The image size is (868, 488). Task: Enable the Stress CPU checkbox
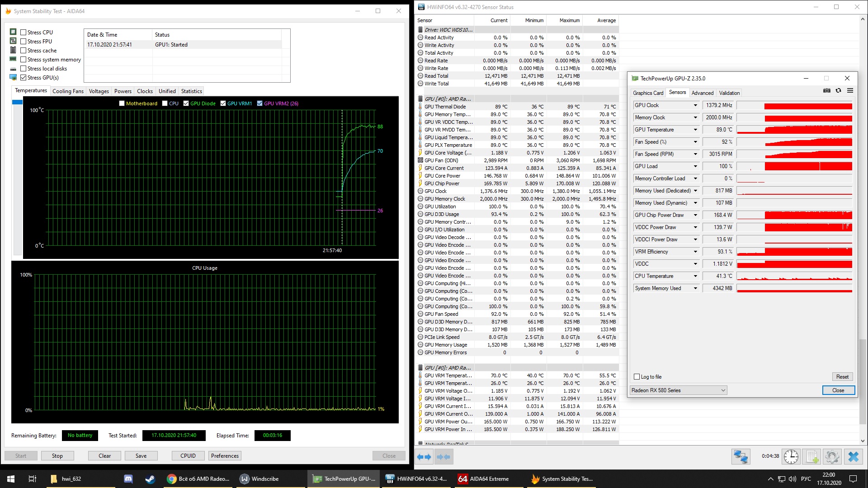tap(24, 32)
